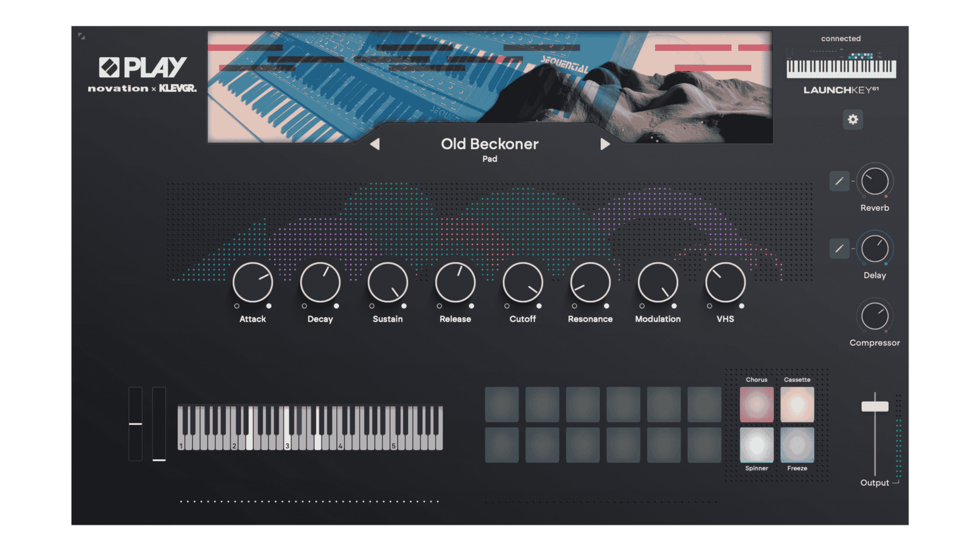Image resolution: width=980 pixels, height=551 pixels.
Task: Click the Attack knob maximum dot
Action: click(269, 306)
